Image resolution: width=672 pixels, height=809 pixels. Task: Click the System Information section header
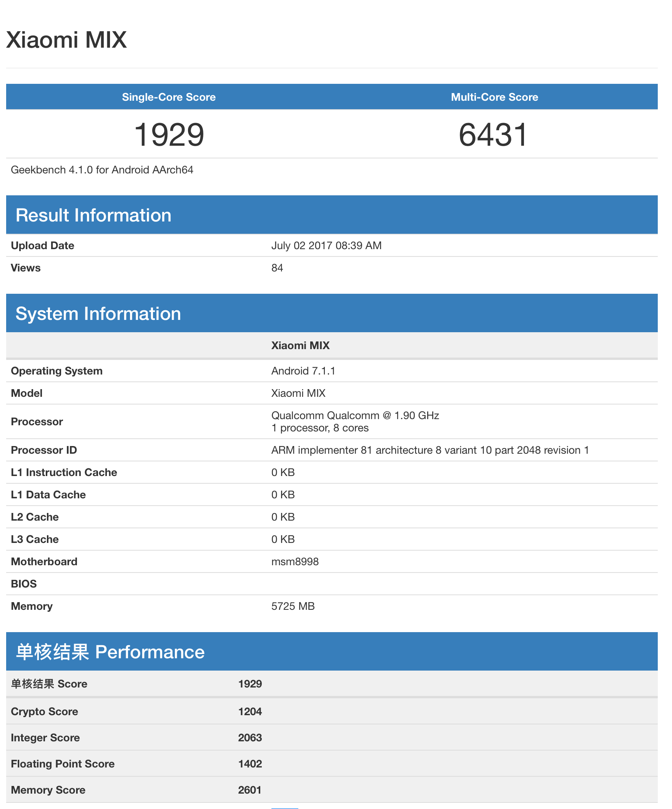click(x=98, y=314)
